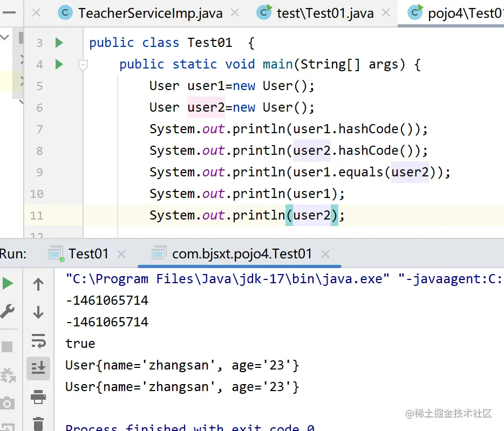
Task: Click the Run: panel label
Action: 13,254
